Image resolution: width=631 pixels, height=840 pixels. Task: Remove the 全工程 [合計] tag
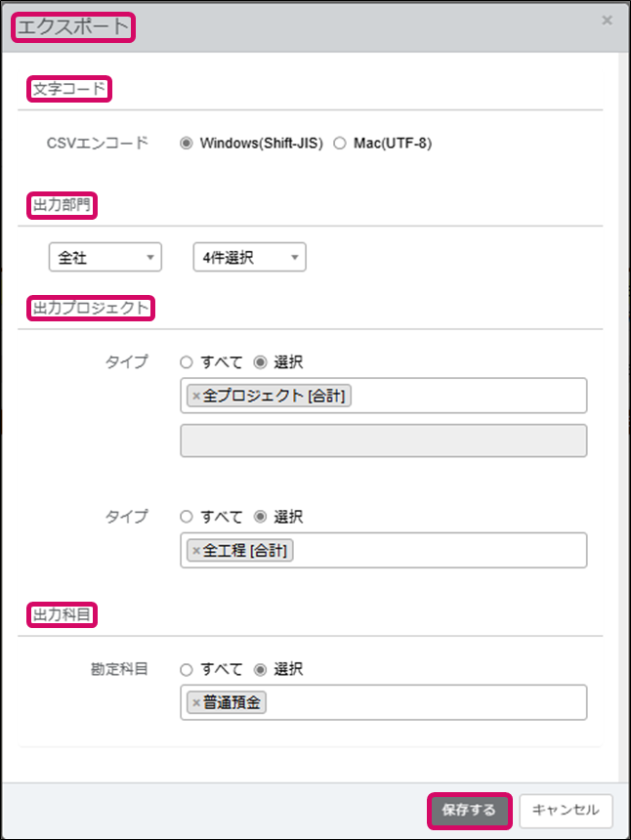tap(195, 551)
